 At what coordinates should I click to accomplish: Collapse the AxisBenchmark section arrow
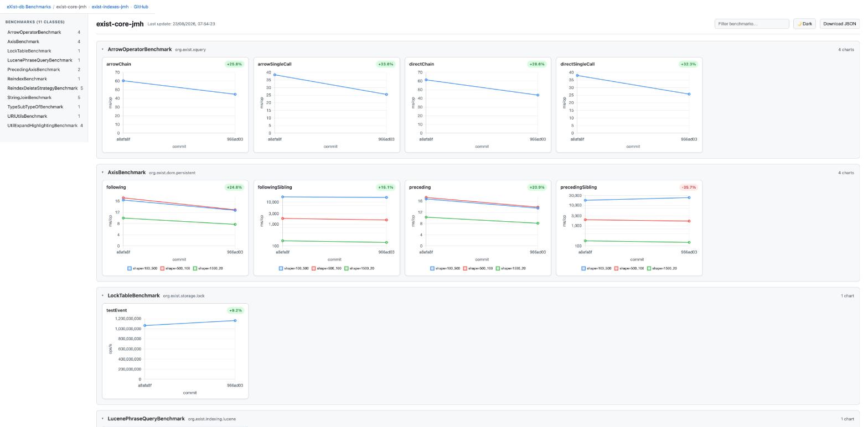[102, 173]
